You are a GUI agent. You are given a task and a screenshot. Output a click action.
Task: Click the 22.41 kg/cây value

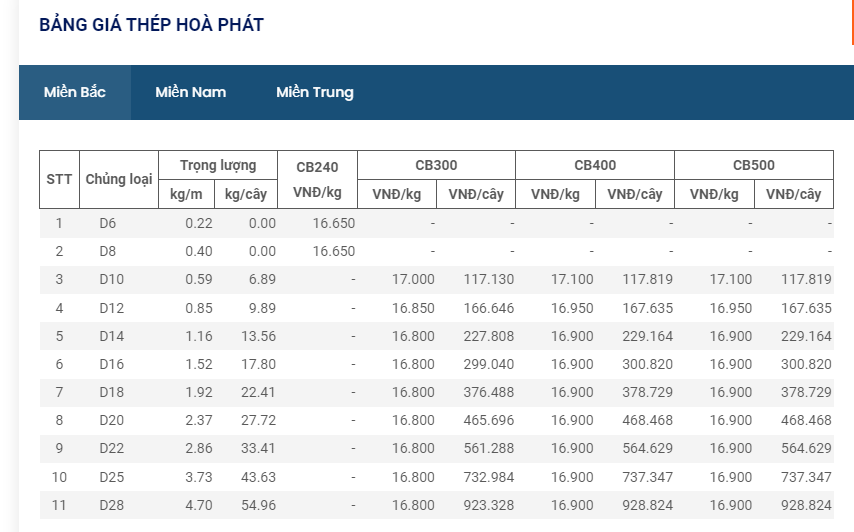[x=258, y=392]
